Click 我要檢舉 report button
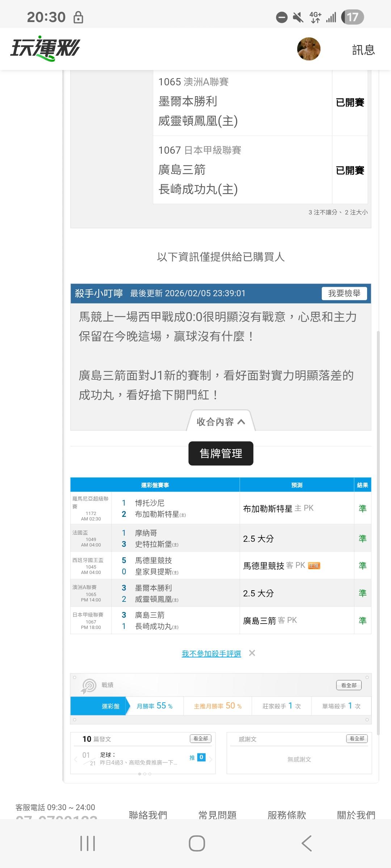The width and height of the screenshot is (391, 868). (x=344, y=293)
